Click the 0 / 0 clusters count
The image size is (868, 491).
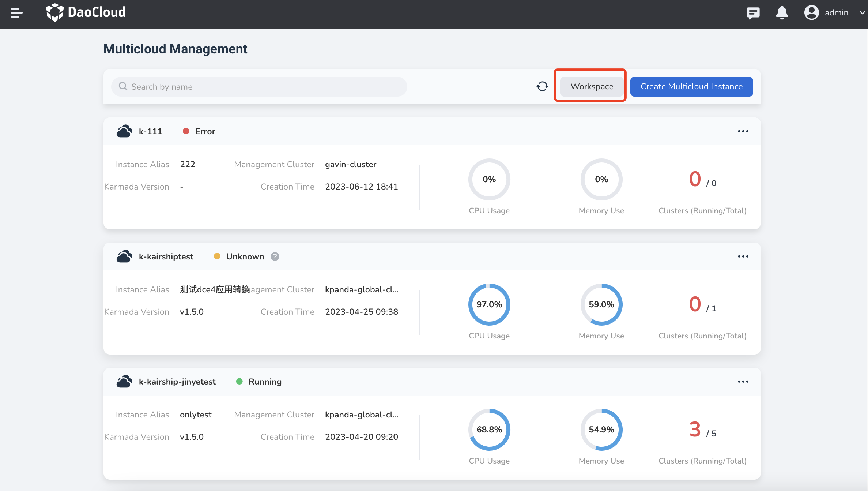point(702,180)
